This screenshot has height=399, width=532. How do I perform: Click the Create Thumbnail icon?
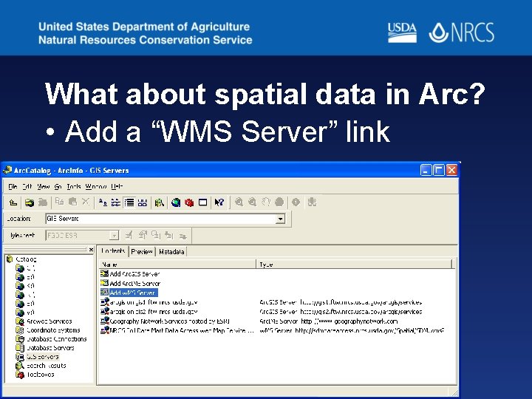tap(312, 202)
